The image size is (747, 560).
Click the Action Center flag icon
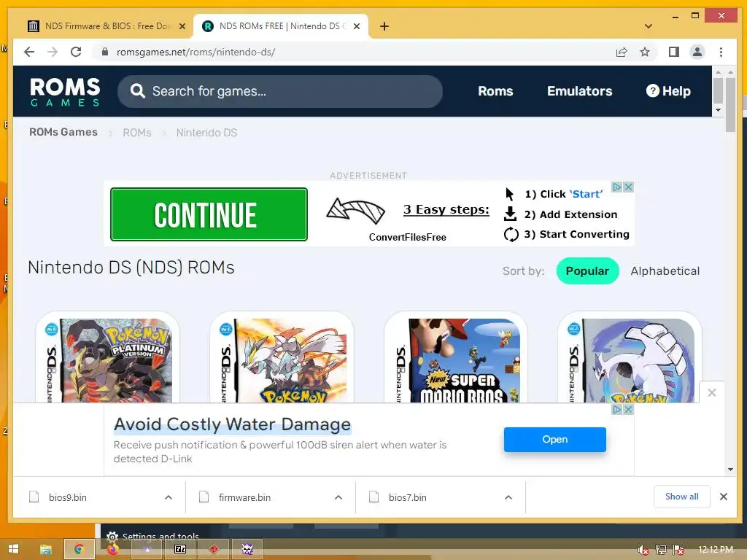point(679,550)
